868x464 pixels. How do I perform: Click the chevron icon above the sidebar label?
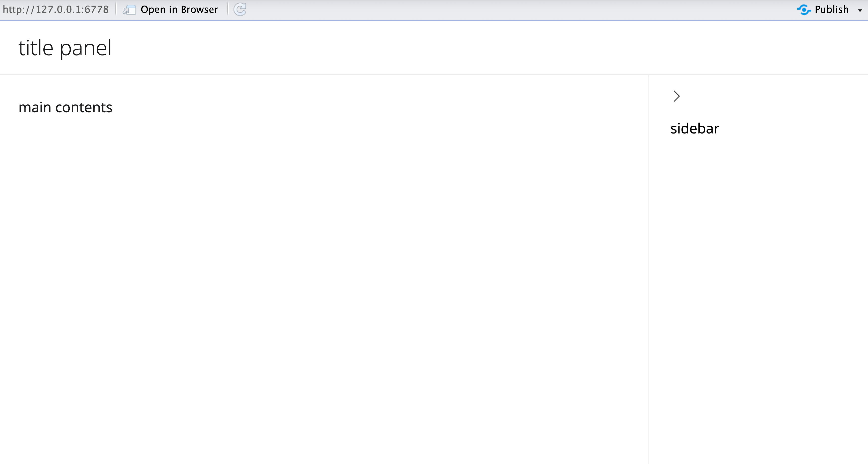coord(676,96)
